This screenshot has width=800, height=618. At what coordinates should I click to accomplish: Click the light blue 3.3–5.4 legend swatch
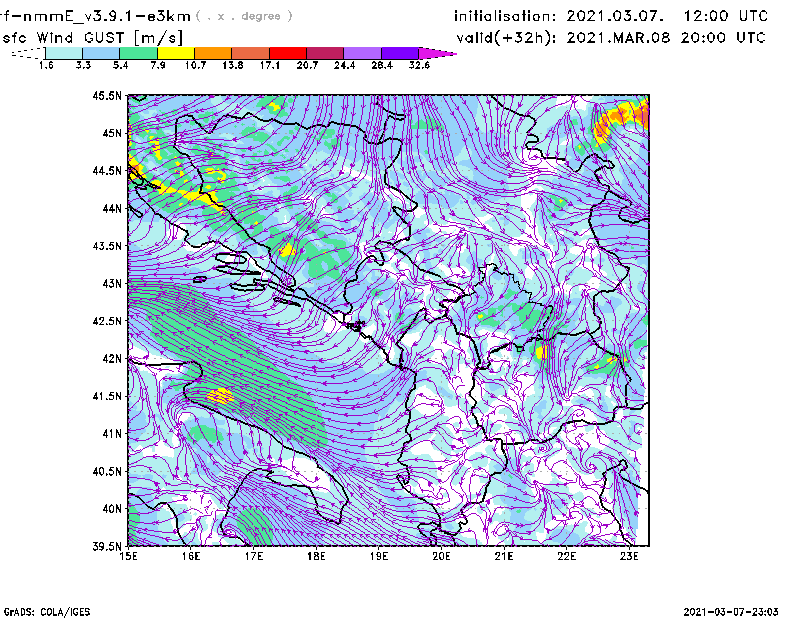coord(101,53)
